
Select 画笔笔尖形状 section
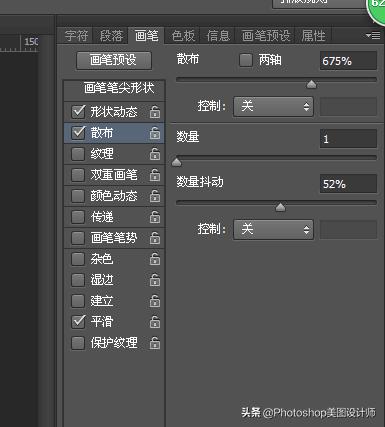pos(114,89)
